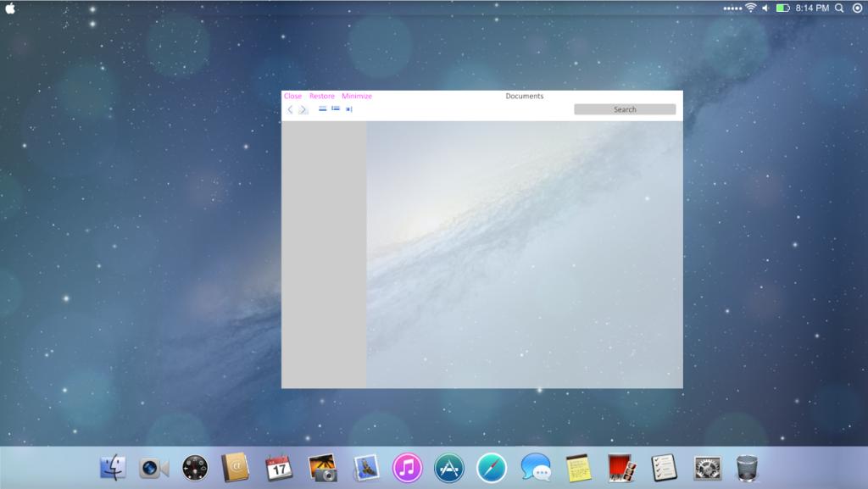Open the Mail stamp icon in the dock
Viewport: 868px width, 489px height.
point(365,468)
